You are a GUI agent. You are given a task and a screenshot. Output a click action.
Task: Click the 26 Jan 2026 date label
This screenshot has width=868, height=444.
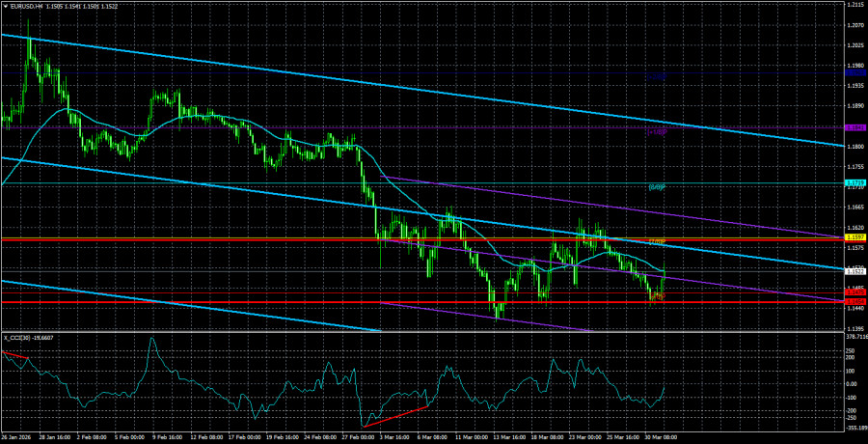pos(21,437)
